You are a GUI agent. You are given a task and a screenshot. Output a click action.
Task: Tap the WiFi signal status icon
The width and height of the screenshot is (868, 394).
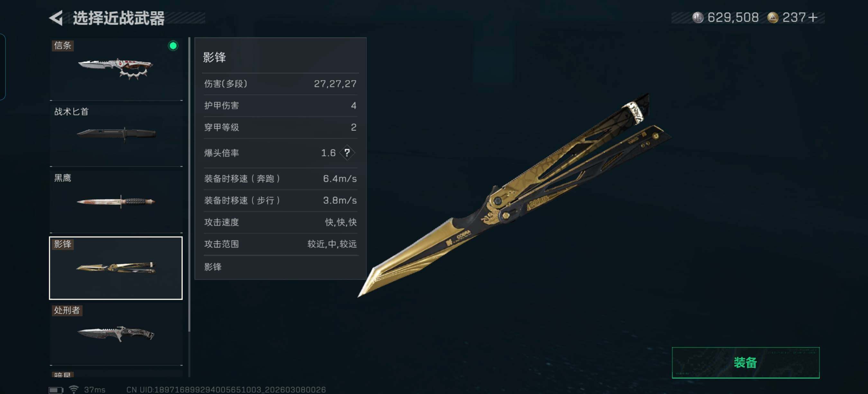tap(74, 389)
